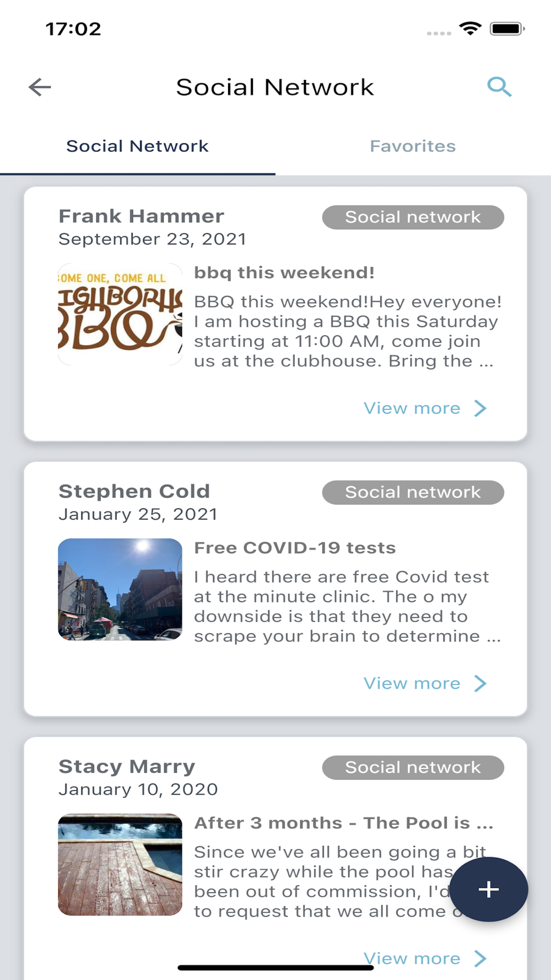Open the 'Free COVID-19 tests' post title
The width and height of the screenshot is (551, 980).
click(x=295, y=548)
